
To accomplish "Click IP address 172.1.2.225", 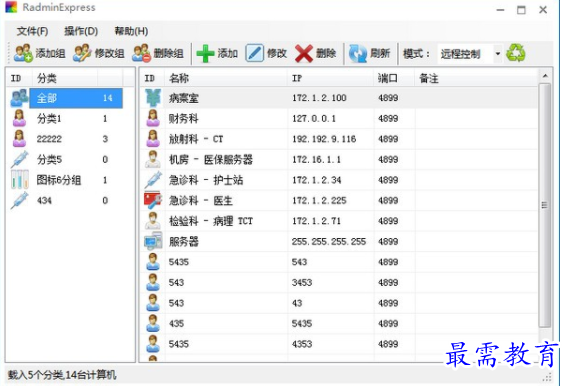I will [x=319, y=200].
